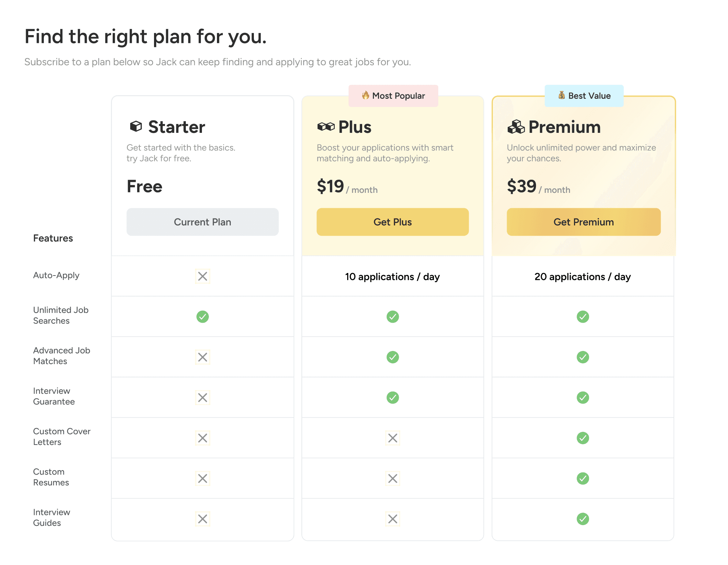Screen dimensions: 728x565
Task: Click Starter's Unlimited Job Searches green checkmark
Action: coord(202,317)
